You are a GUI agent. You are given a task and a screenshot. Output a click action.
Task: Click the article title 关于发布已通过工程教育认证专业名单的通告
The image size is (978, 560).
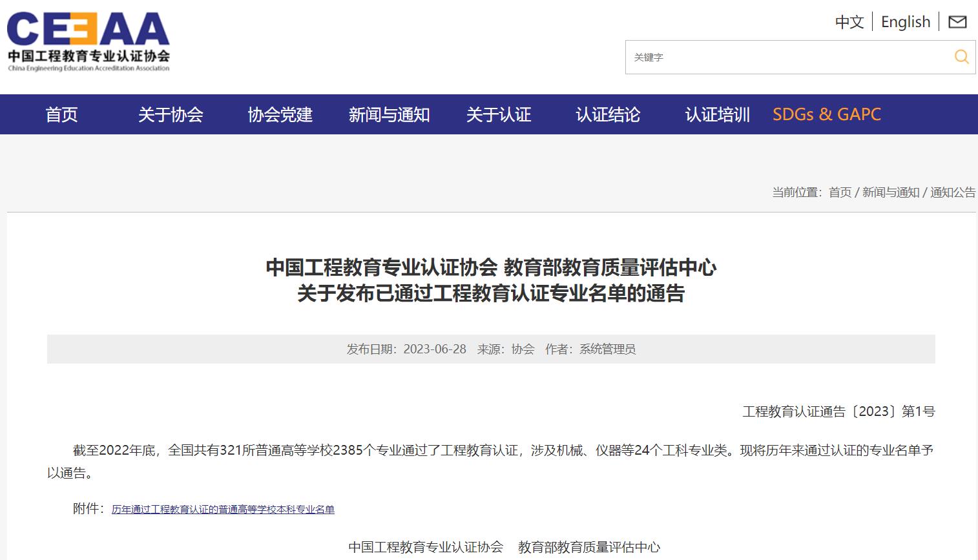click(491, 293)
